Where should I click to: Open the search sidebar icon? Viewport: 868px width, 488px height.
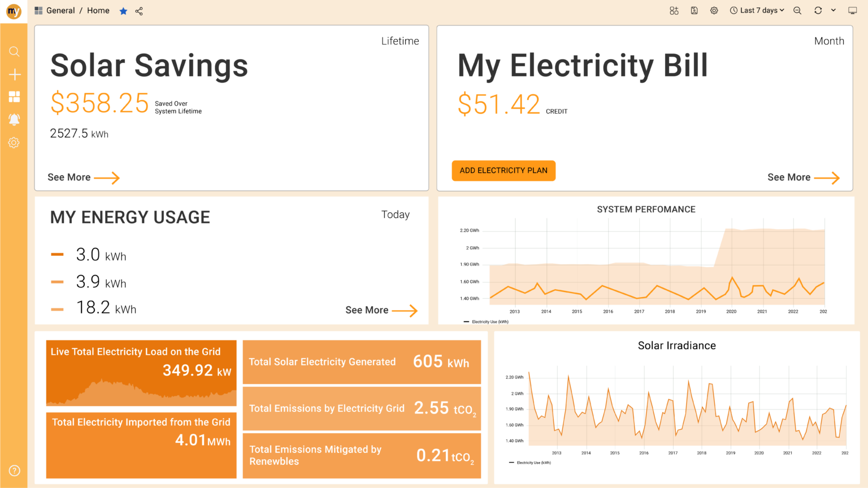14,51
